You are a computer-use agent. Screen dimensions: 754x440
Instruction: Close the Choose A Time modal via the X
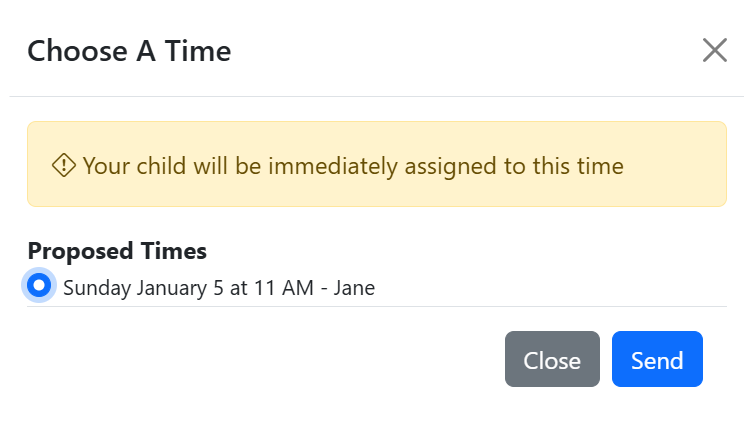coord(715,50)
